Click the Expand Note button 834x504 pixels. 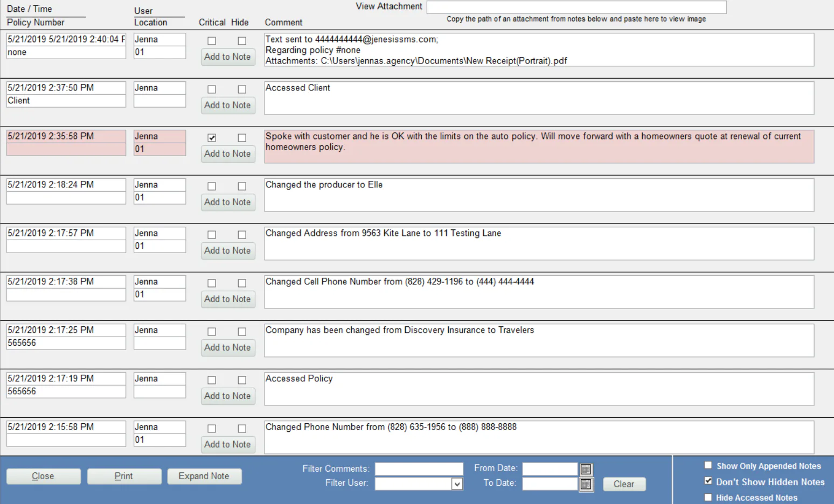tap(204, 476)
